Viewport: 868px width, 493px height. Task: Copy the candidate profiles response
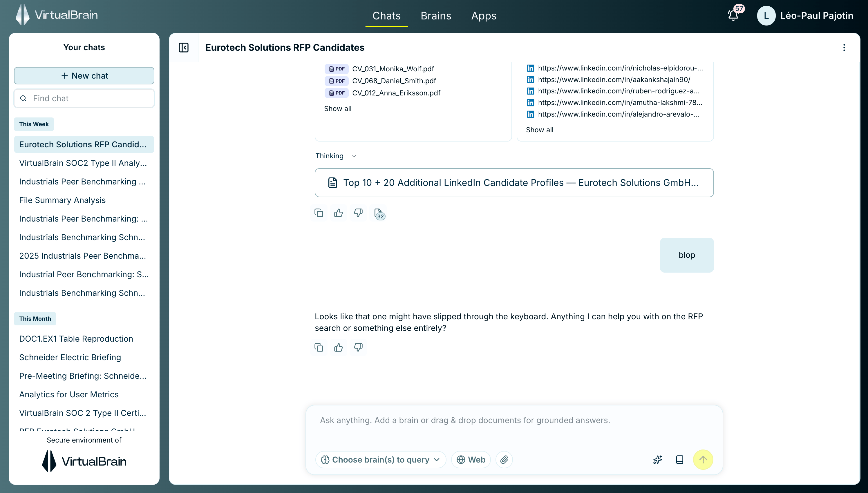click(x=319, y=213)
